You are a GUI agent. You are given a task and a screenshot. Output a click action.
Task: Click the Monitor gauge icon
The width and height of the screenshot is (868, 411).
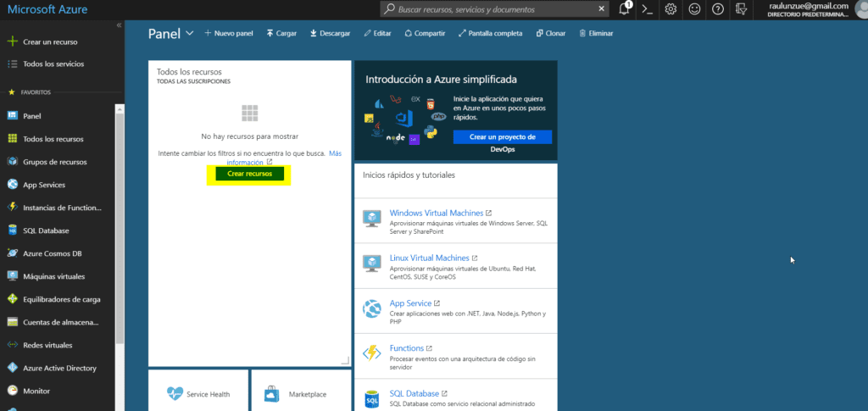12,391
